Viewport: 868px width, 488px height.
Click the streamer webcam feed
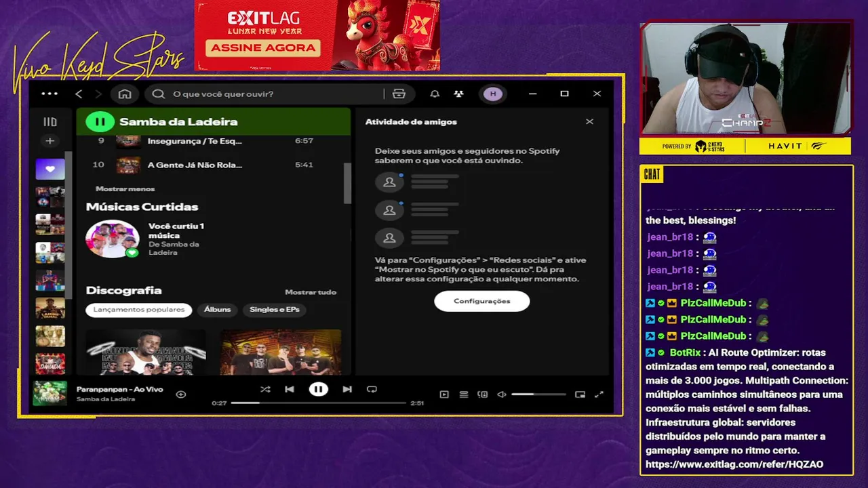coord(746,79)
